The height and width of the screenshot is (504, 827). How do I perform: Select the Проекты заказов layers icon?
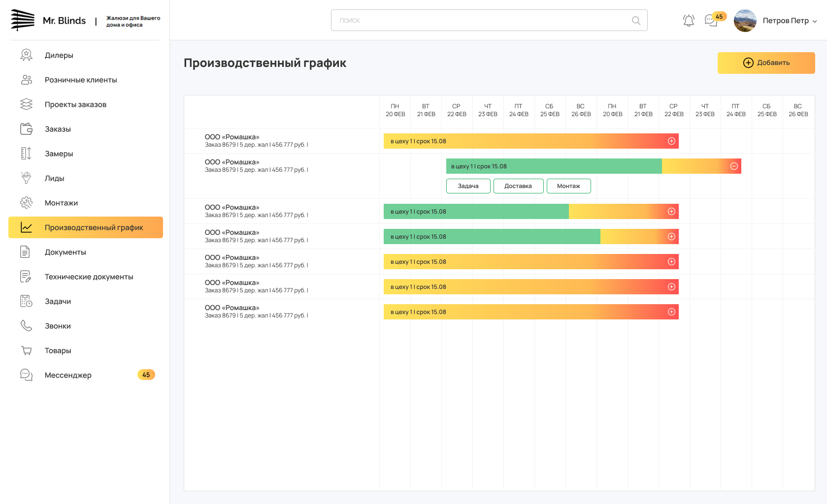coord(27,104)
